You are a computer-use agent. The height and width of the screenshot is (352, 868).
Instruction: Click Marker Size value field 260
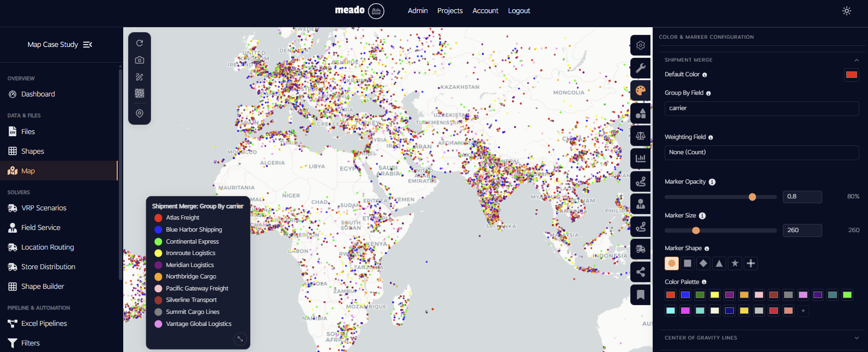(802, 230)
